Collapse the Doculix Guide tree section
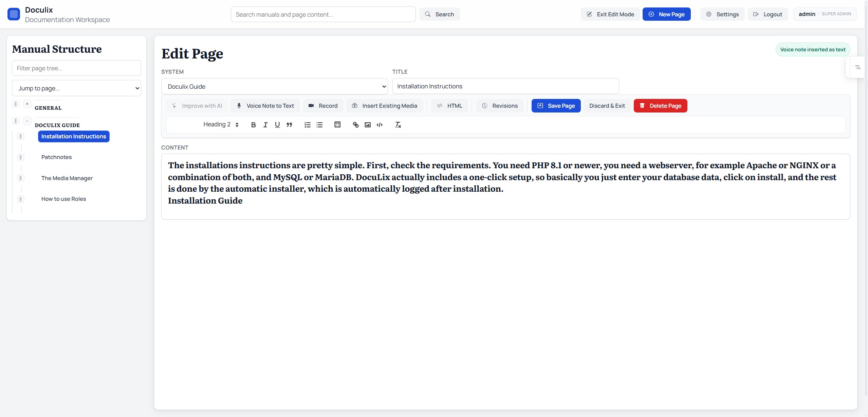This screenshot has width=868, height=417. [27, 121]
